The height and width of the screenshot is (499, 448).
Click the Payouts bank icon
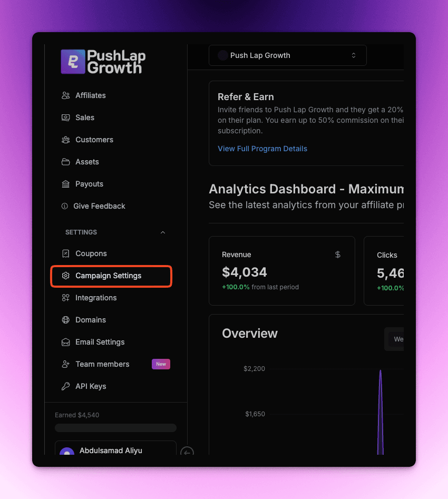[65, 184]
